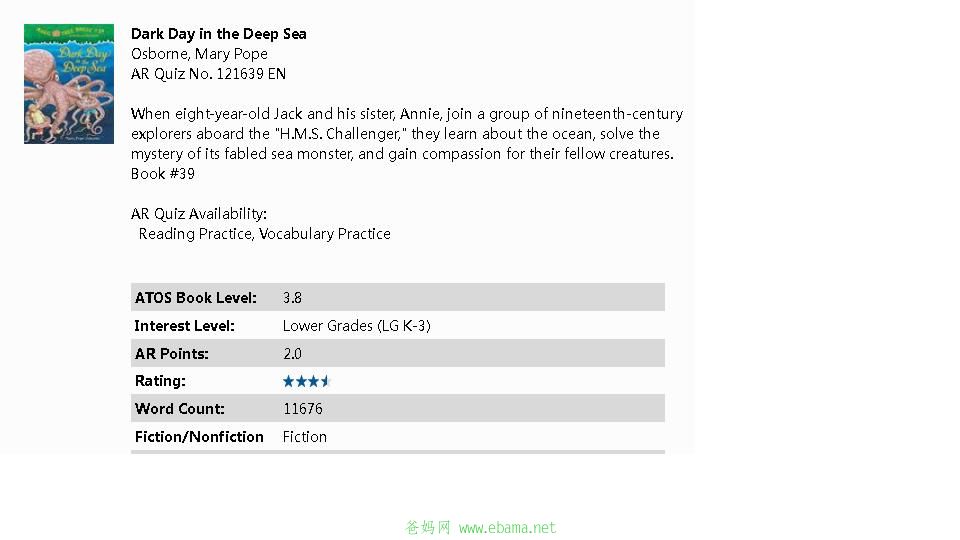Click the AR Points value 2.0
This screenshot has width=960, height=540.
[292, 354]
